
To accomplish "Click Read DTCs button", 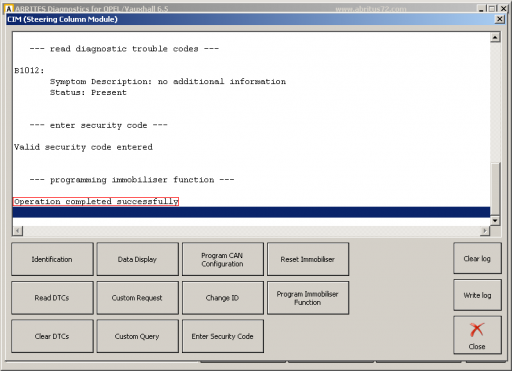I will click(52, 298).
